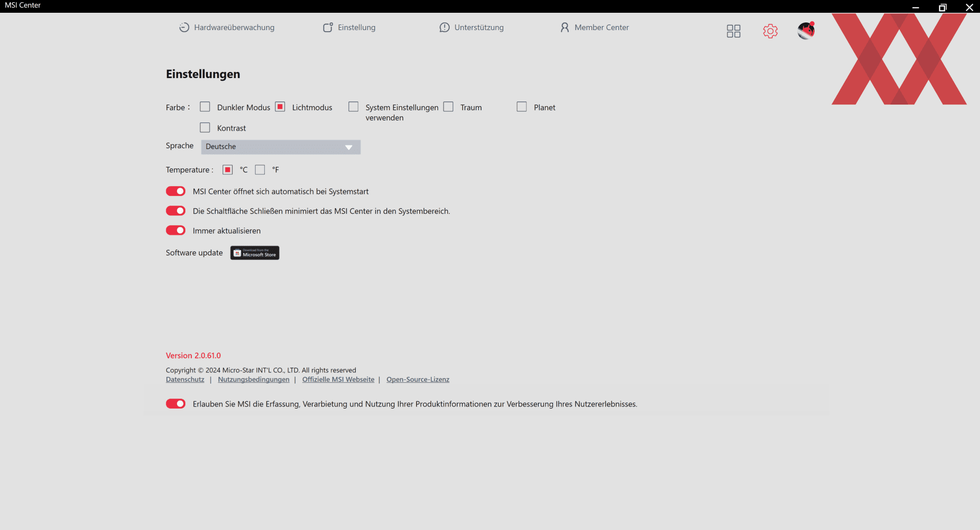Close the MSI Center window

pos(969,7)
